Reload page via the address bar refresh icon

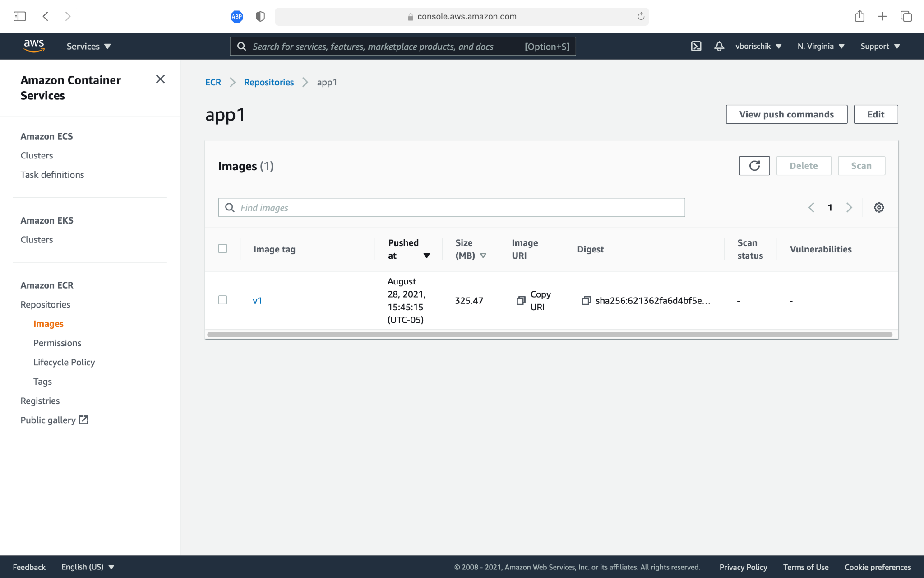(641, 17)
